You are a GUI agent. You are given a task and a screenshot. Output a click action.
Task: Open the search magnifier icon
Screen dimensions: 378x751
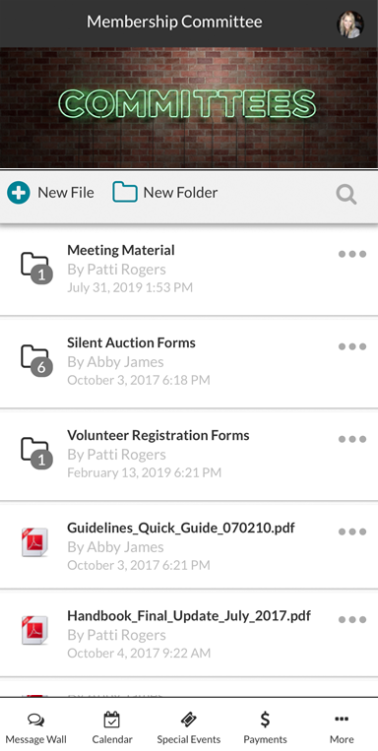pos(346,194)
